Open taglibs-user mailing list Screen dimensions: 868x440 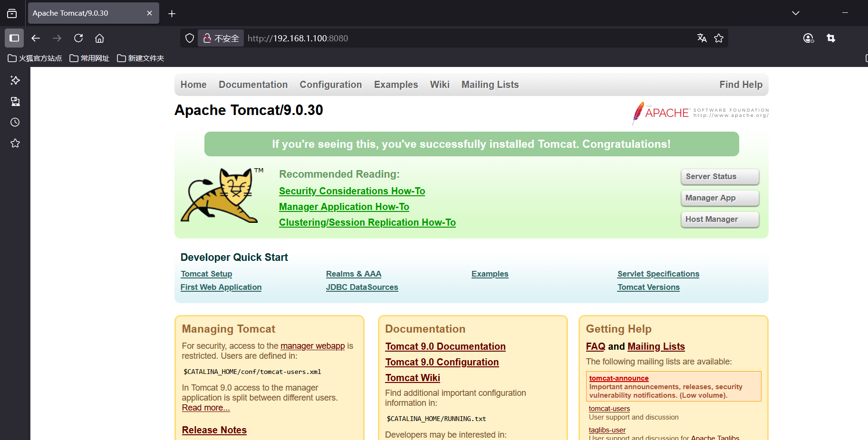point(607,430)
